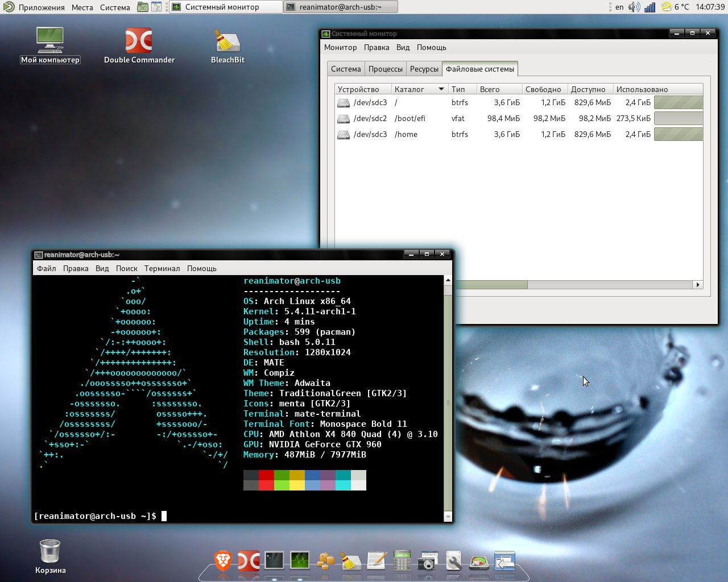Open Double Commander desktop icon
The width and height of the screenshot is (728, 582).
(x=139, y=45)
